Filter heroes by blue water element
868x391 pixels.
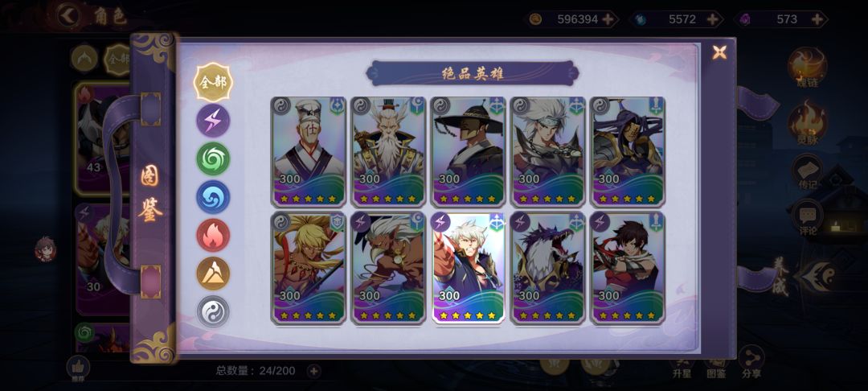pos(213,196)
